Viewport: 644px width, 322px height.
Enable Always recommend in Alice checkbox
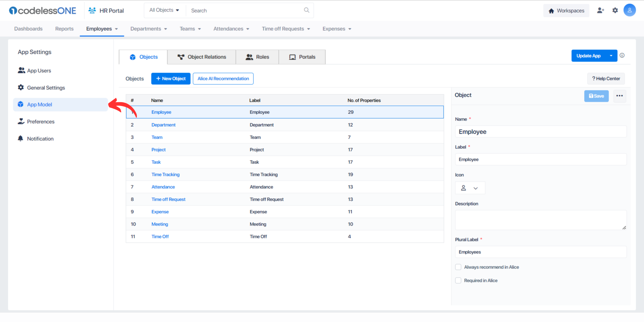pyautogui.click(x=458, y=267)
